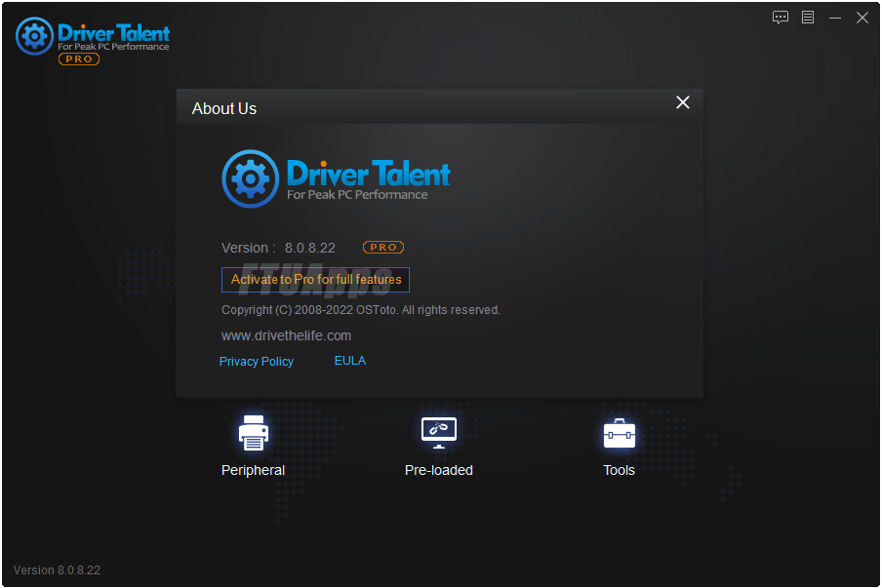The width and height of the screenshot is (882, 588).
Task: Click the PRO badge beside the version number
Action: [x=383, y=248]
